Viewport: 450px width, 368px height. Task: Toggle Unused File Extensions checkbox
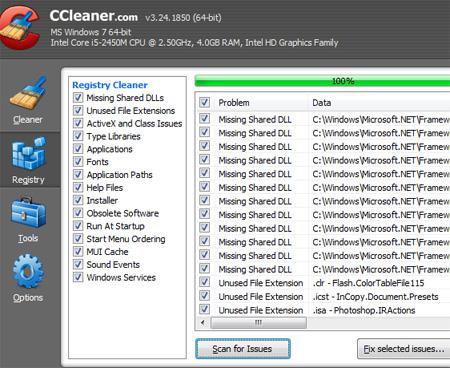(78, 110)
